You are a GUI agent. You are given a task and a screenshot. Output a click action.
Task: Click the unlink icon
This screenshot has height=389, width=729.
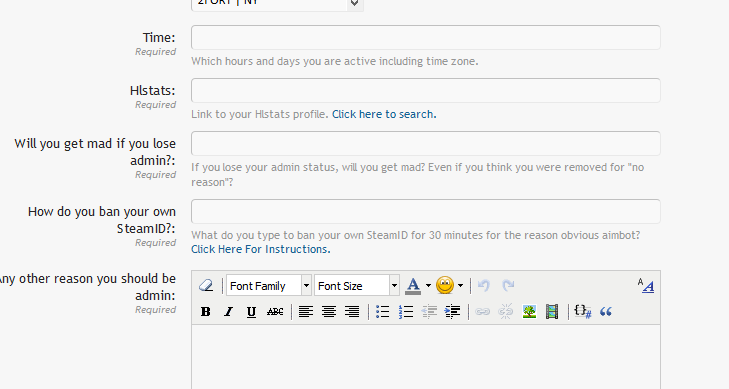[x=505, y=312]
